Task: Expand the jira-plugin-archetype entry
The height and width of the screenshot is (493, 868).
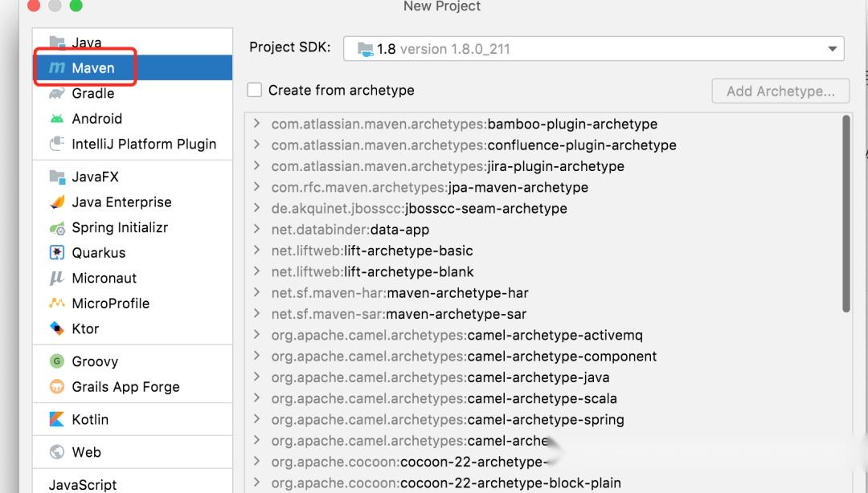Action: point(258,165)
